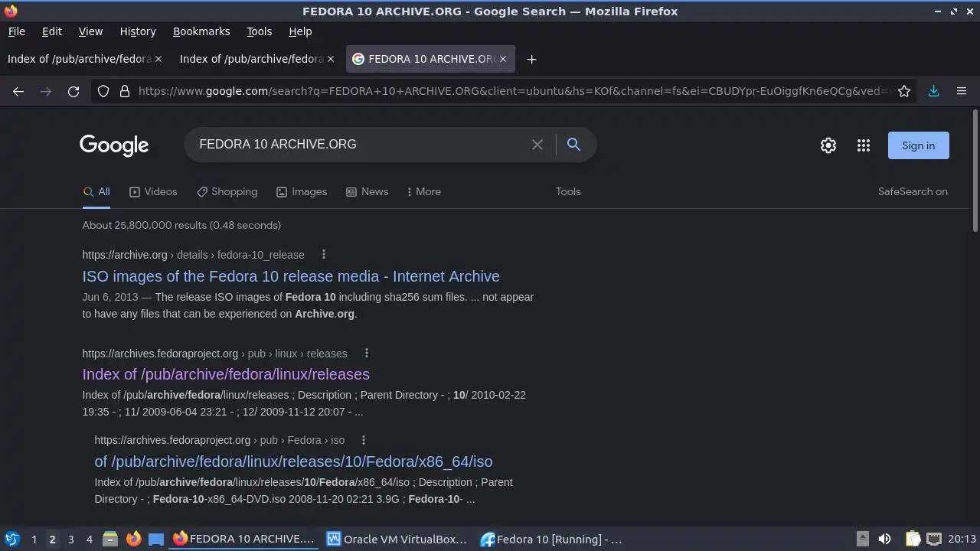Submit search with magnifier icon
The height and width of the screenshot is (551, 980).
click(x=573, y=144)
